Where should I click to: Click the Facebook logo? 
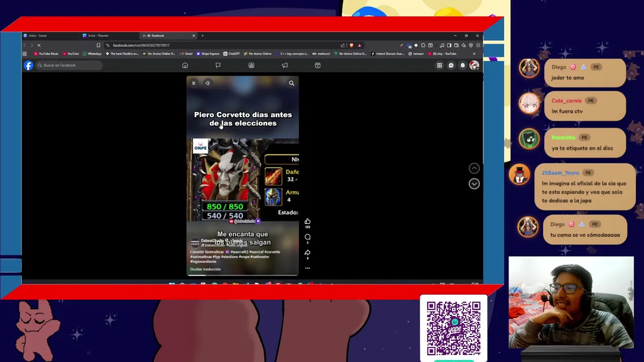point(29,65)
